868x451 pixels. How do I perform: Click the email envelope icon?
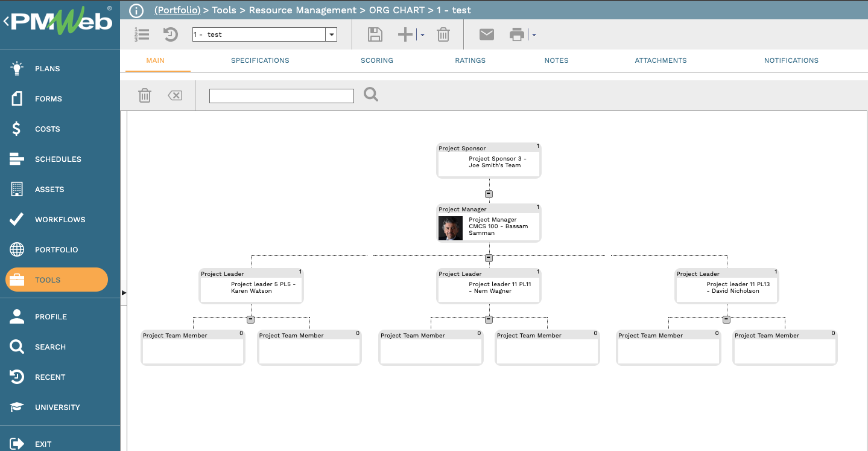[487, 34]
